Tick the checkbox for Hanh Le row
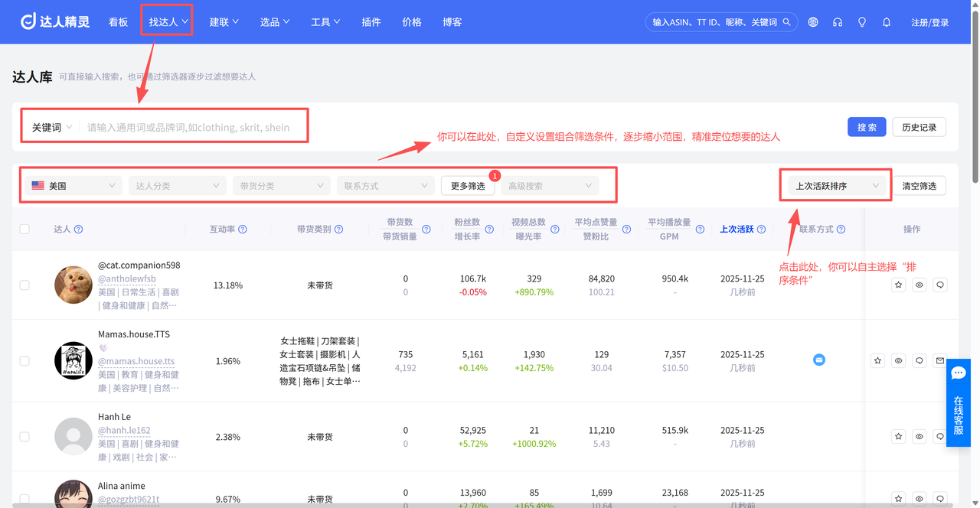 [24, 436]
